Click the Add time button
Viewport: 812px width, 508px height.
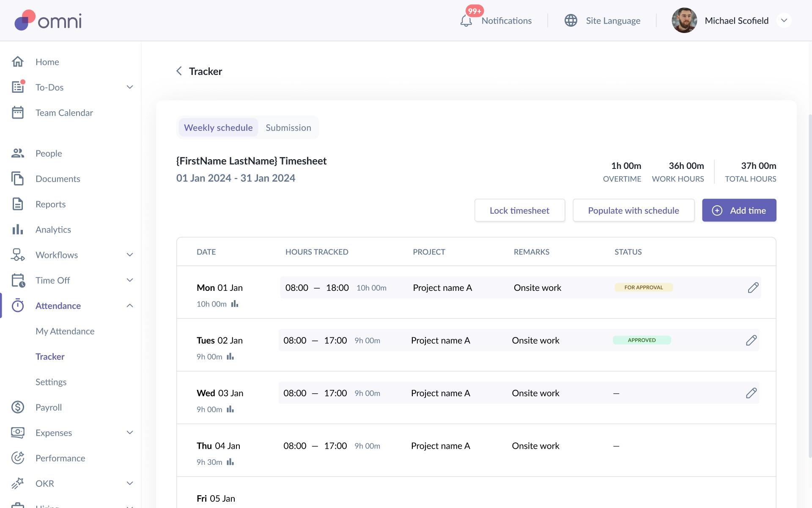coord(739,210)
